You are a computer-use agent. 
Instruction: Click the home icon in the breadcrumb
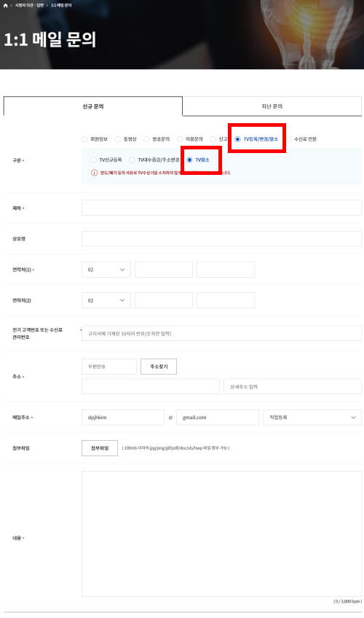click(x=5, y=6)
